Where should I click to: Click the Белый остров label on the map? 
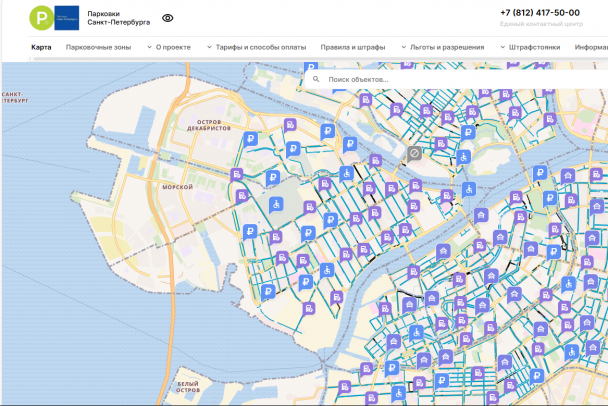tap(187, 387)
